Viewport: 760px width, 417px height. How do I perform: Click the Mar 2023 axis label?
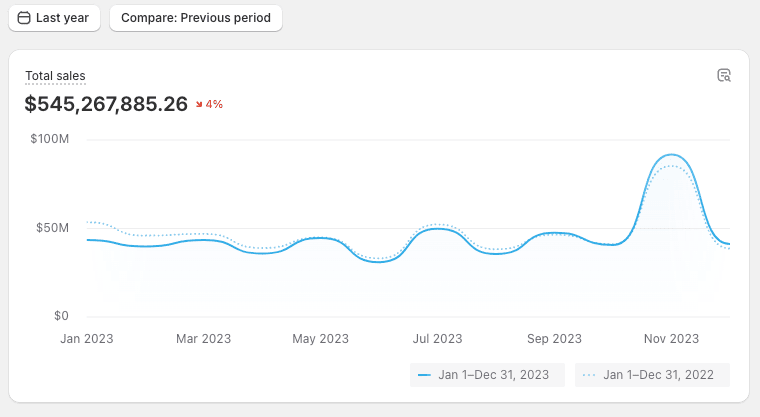point(203,339)
